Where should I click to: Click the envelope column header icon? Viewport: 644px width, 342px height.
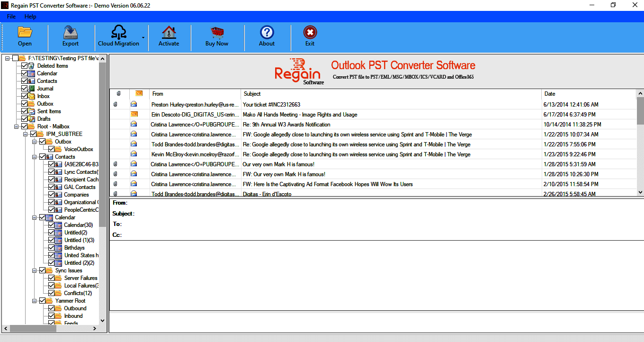tap(139, 94)
